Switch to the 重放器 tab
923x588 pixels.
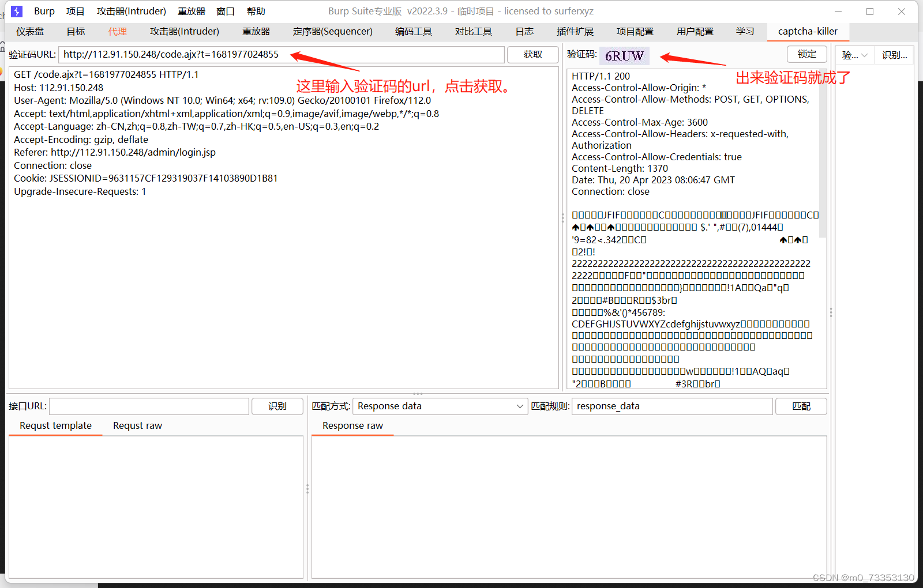[x=256, y=31]
